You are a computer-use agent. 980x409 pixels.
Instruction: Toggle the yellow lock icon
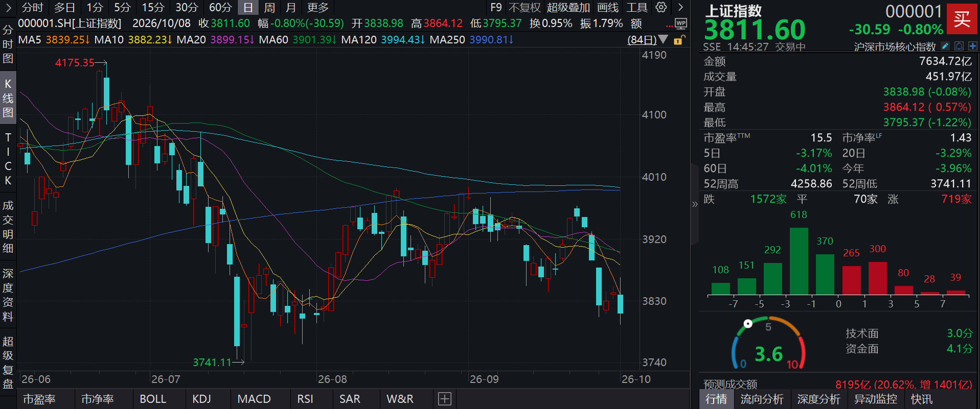[678, 40]
